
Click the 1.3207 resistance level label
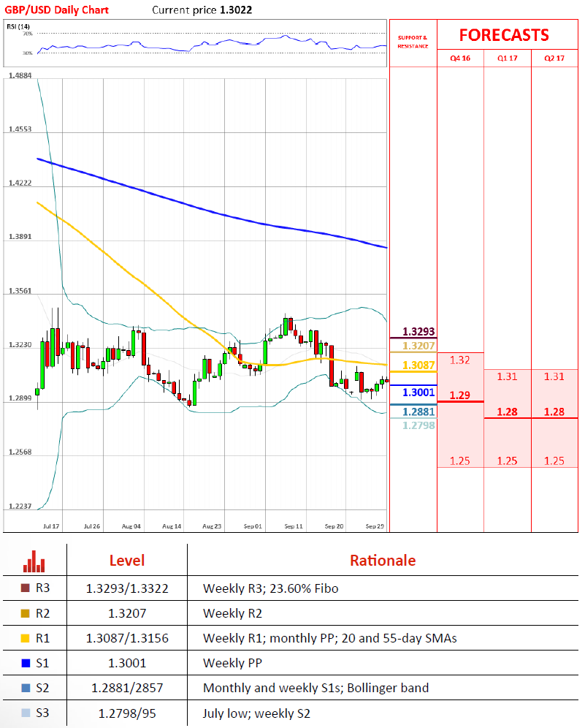click(418, 346)
